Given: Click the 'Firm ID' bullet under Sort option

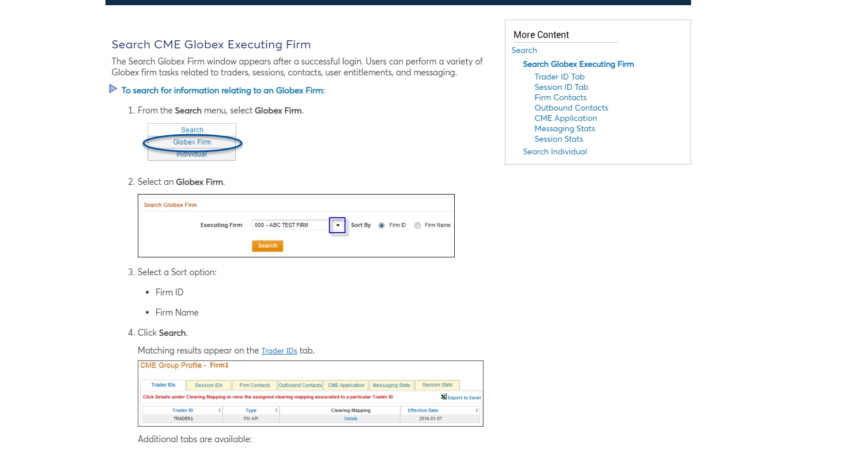Looking at the screenshot, I should tap(169, 293).
